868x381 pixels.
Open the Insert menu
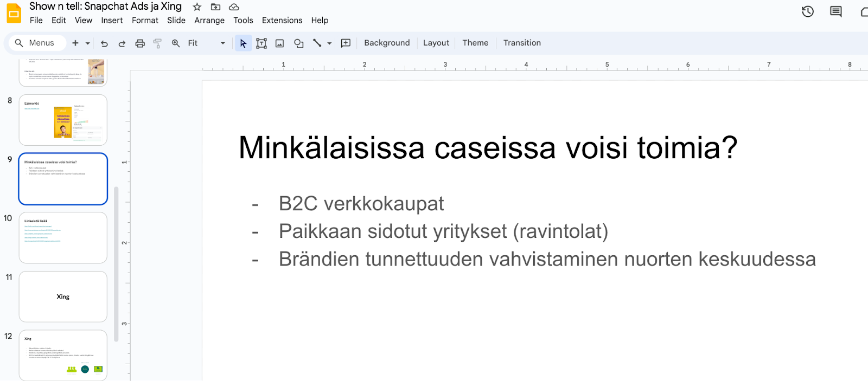[x=112, y=21]
